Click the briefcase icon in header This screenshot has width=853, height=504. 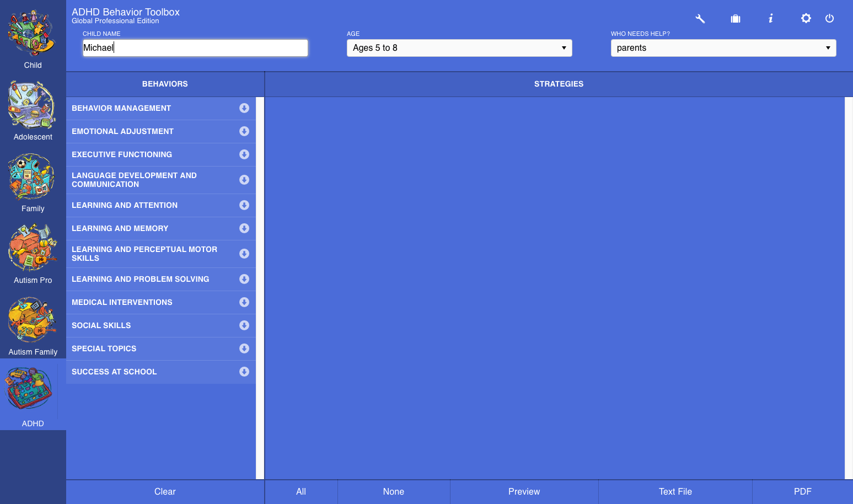[735, 19]
